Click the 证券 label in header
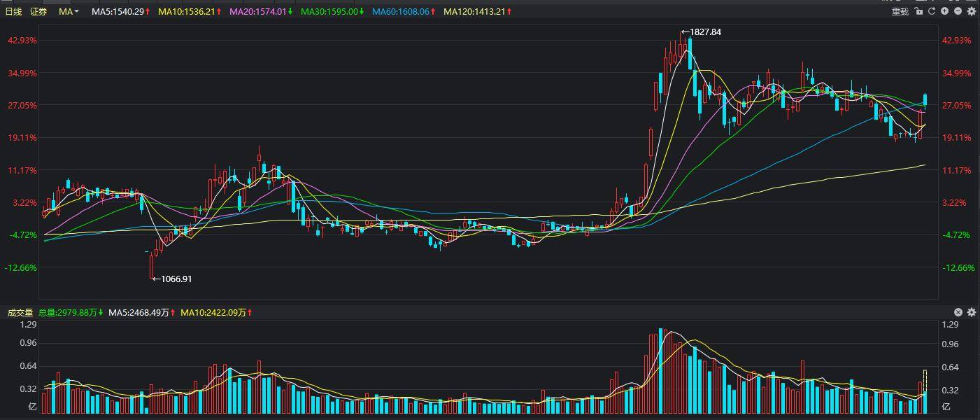Viewport: 980px width, 420px height. tap(38, 12)
